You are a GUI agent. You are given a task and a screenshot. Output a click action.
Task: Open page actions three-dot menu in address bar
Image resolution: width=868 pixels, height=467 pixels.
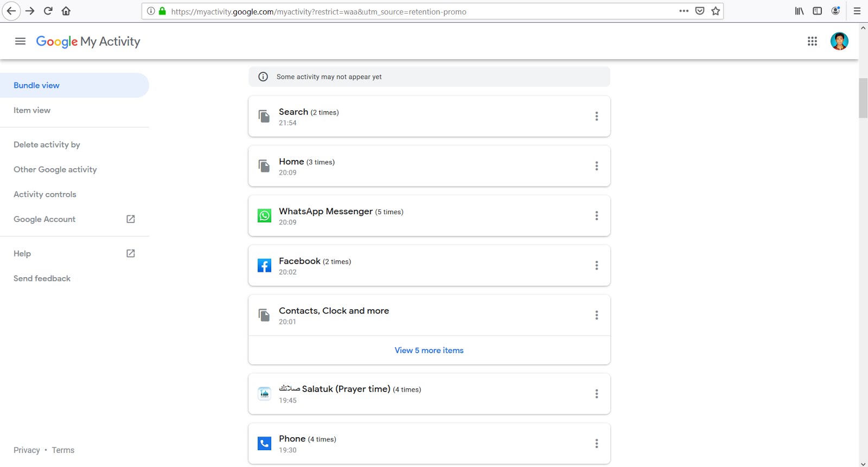click(684, 11)
